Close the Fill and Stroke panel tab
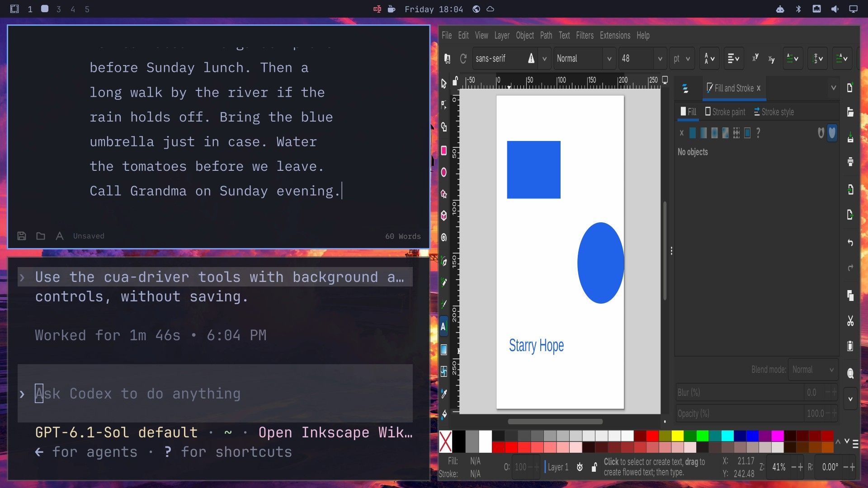Image resolution: width=868 pixels, height=488 pixels. coord(759,88)
